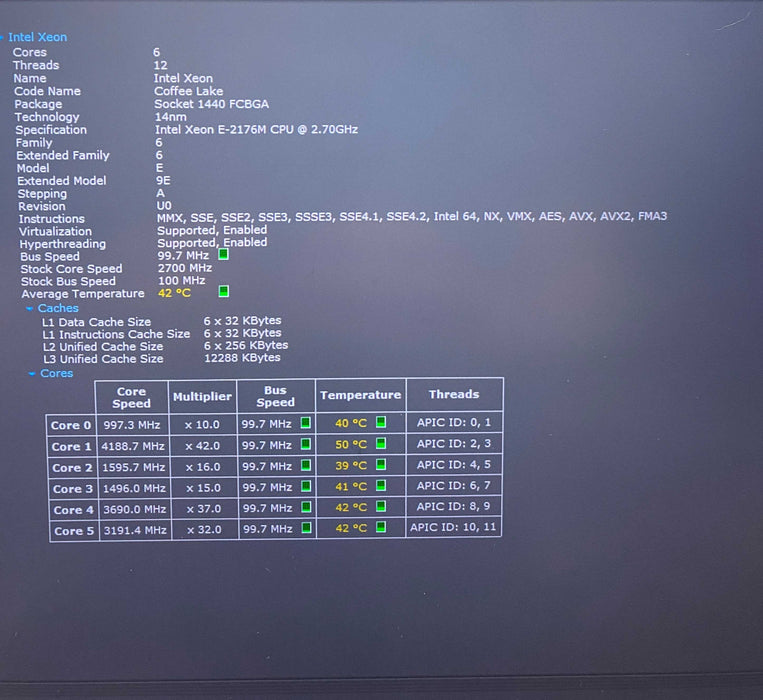This screenshot has width=763, height=700.
Task: Click the L2 Unified Cache Size label
Action: [x=103, y=347]
